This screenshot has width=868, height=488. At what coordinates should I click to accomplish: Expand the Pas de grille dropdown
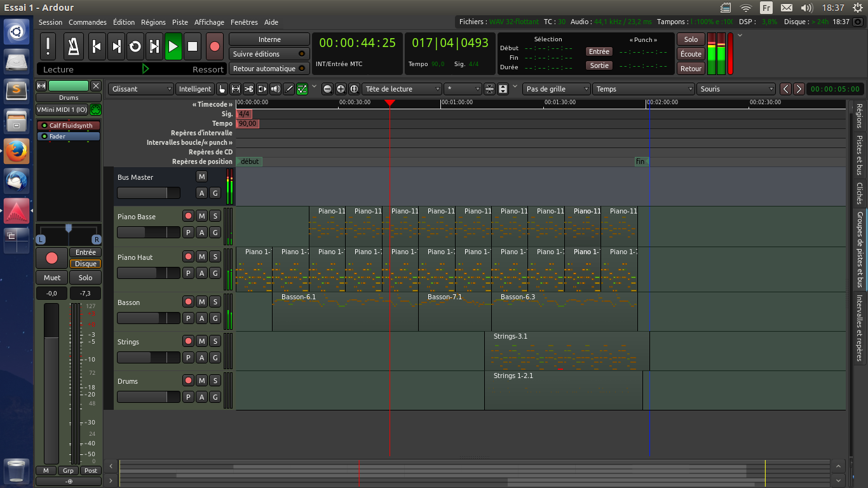[557, 89]
